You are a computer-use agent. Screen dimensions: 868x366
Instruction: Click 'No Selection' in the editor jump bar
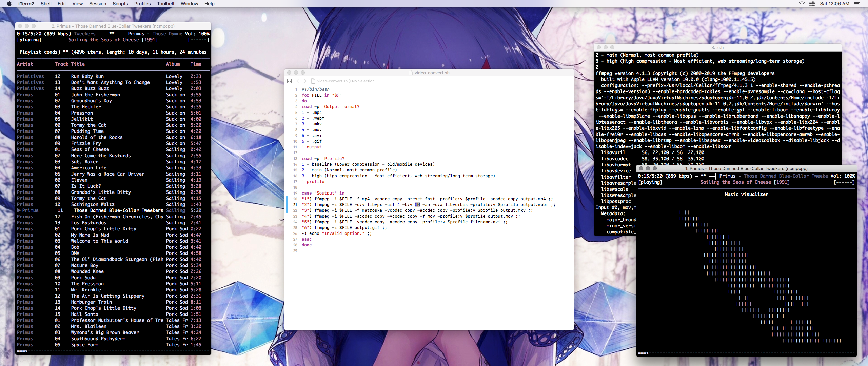[363, 81]
